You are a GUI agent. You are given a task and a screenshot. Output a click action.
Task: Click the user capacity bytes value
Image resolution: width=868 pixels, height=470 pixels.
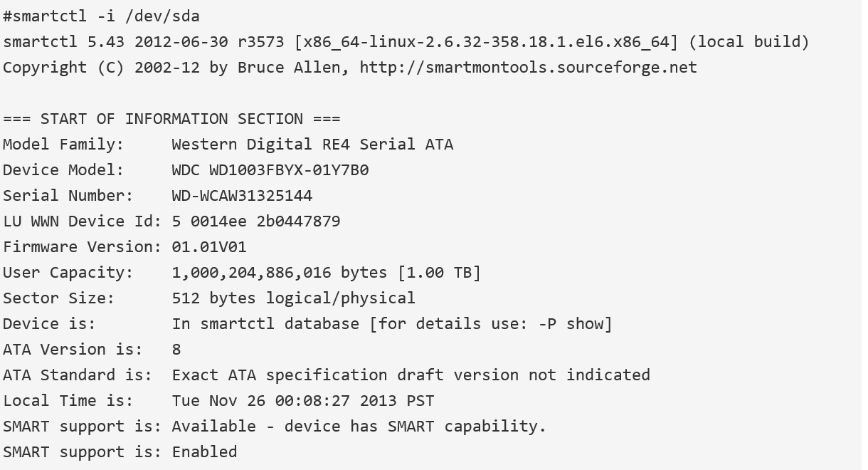tap(280, 273)
